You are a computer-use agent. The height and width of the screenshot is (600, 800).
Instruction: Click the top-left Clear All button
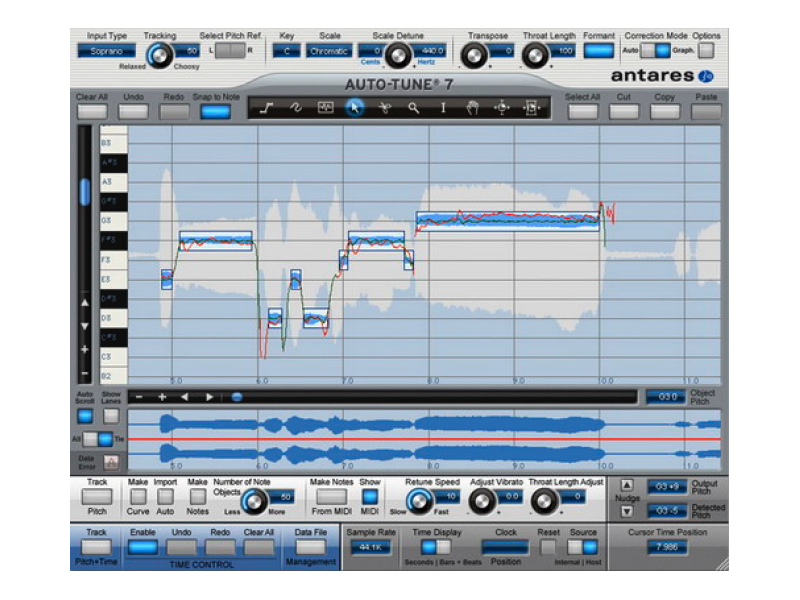point(92,112)
